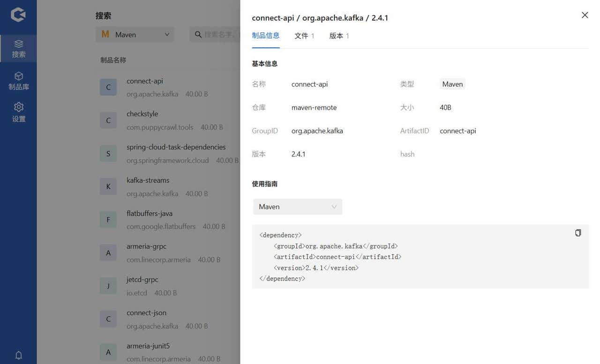Open the 制品库 repository section

click(18, 81)
